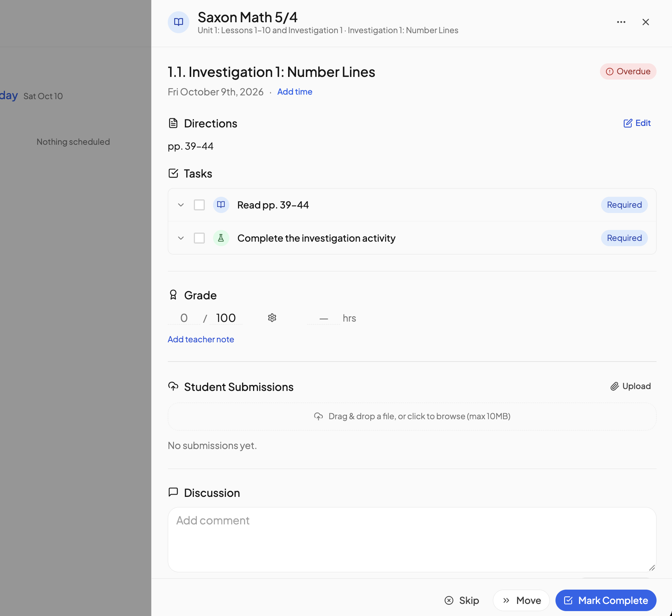Screen dimensions: 672x616
Task: Click the 'No submissions yet.' text
Action: pyautogui.click(x=212, y=445)
